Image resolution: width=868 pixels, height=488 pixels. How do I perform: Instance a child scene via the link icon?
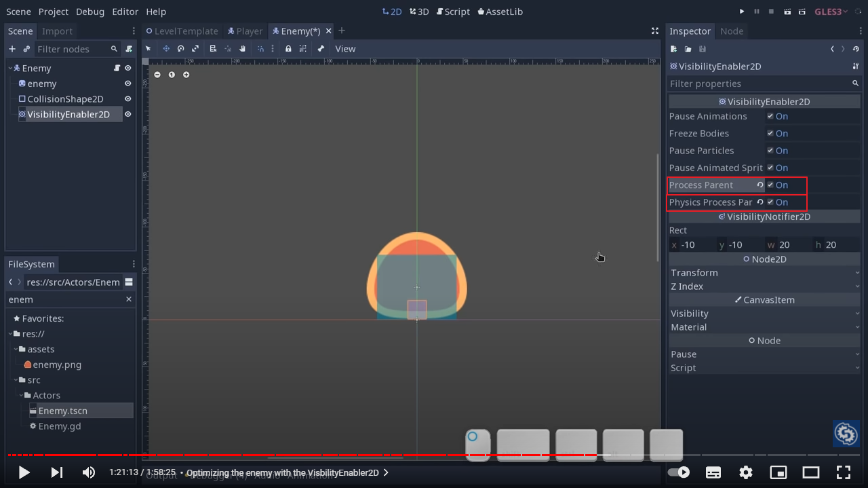pyautogui.click(x=26, y=49)
